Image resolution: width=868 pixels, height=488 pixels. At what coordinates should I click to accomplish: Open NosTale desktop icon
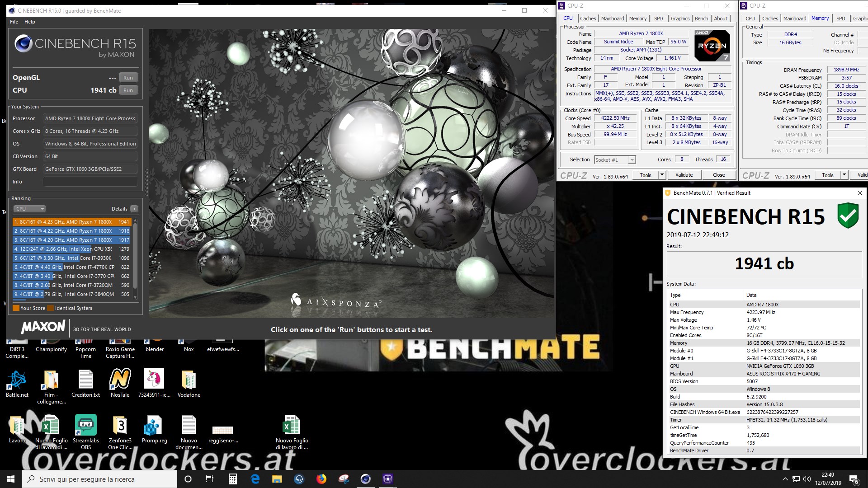tap(120, 384)
